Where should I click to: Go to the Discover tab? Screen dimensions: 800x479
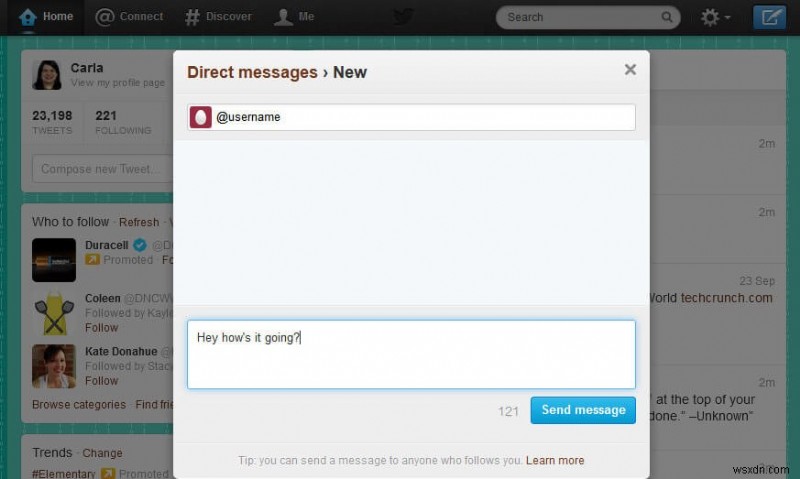219,17
